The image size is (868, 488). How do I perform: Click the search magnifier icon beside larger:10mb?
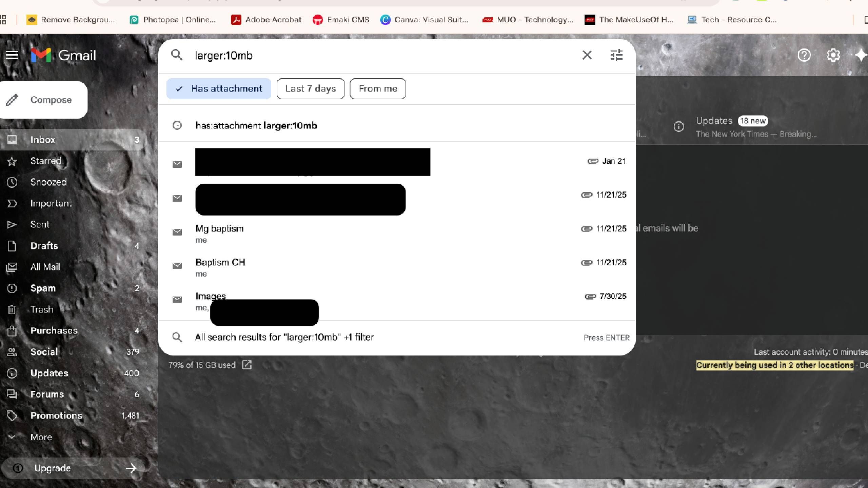tap(177, 55)
